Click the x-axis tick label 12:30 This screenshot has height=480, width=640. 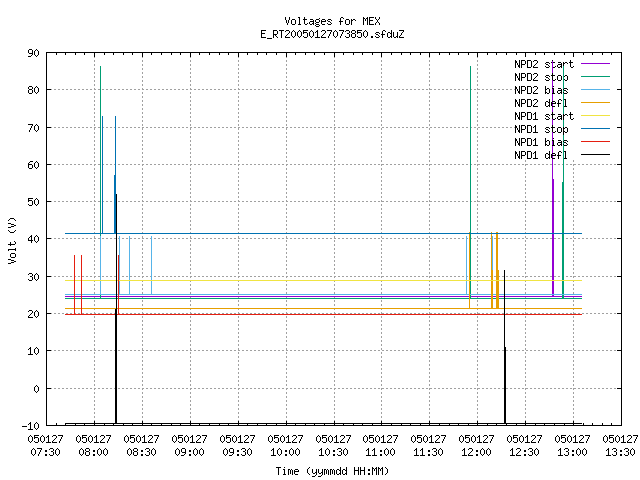tap(524, 452)
